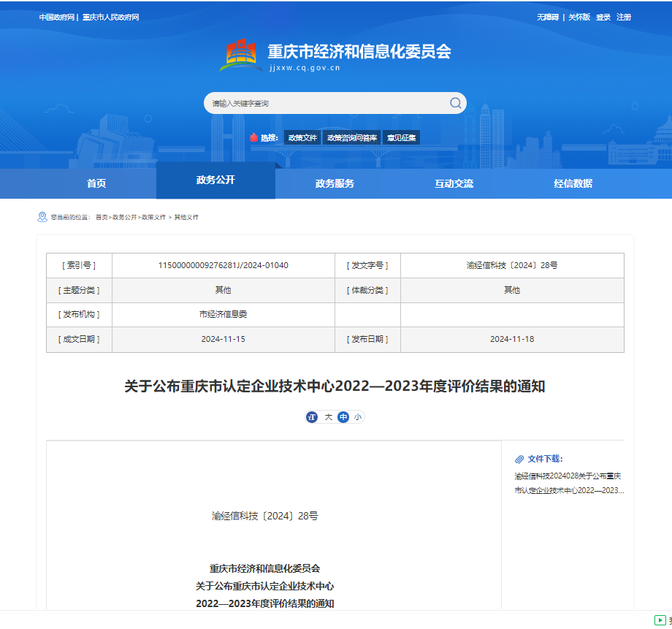
Task: Open the 政务服务 navigation tab
Action: coord(335,183)
